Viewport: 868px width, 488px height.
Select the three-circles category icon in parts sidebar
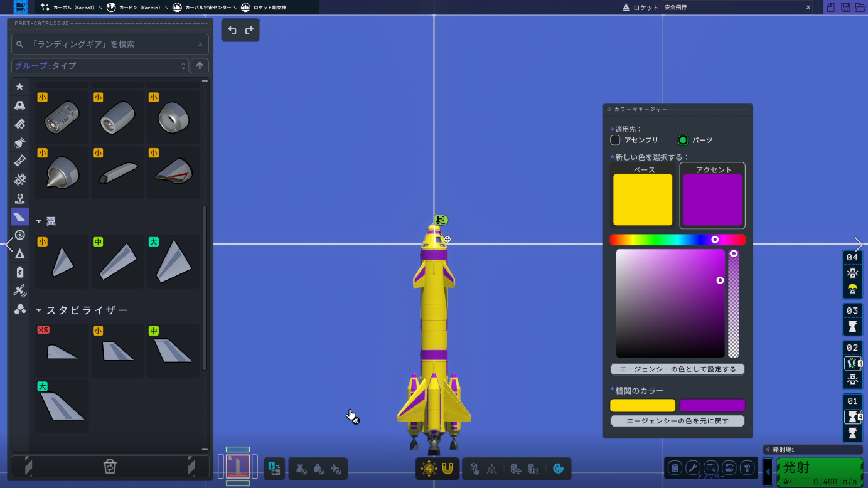tap(19, 309)
